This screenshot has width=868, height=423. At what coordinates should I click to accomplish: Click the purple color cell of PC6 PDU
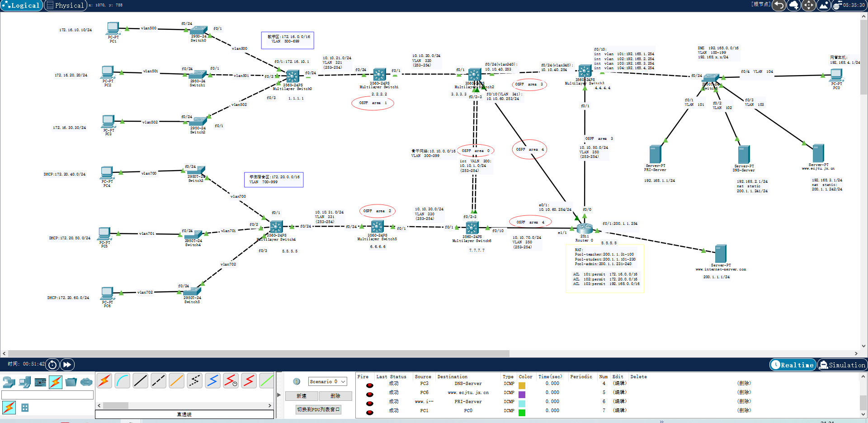522,394
